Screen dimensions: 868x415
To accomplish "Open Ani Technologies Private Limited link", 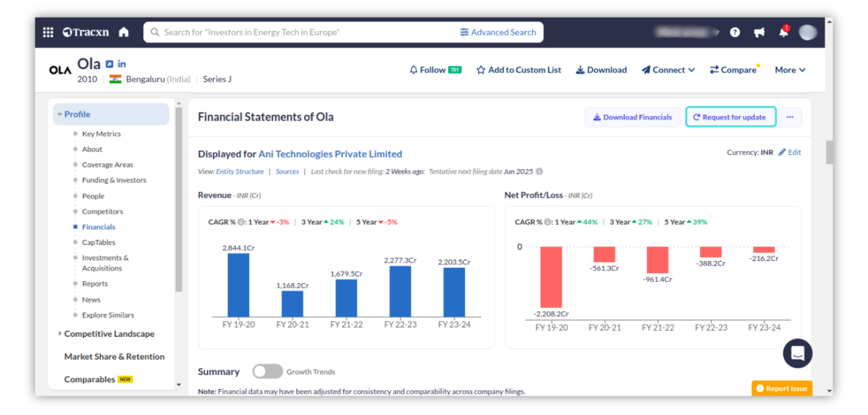I will tap(330, 154).
